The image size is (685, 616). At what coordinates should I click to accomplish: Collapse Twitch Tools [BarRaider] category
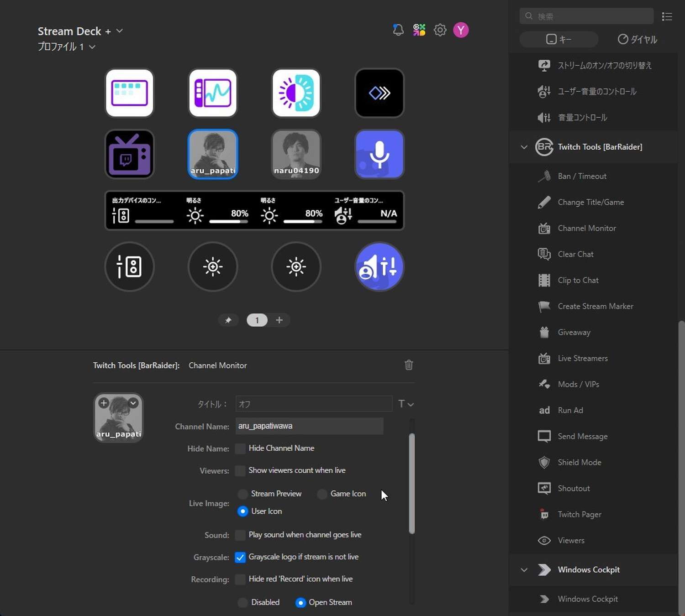pyautogui.click(x=524, y=147)
